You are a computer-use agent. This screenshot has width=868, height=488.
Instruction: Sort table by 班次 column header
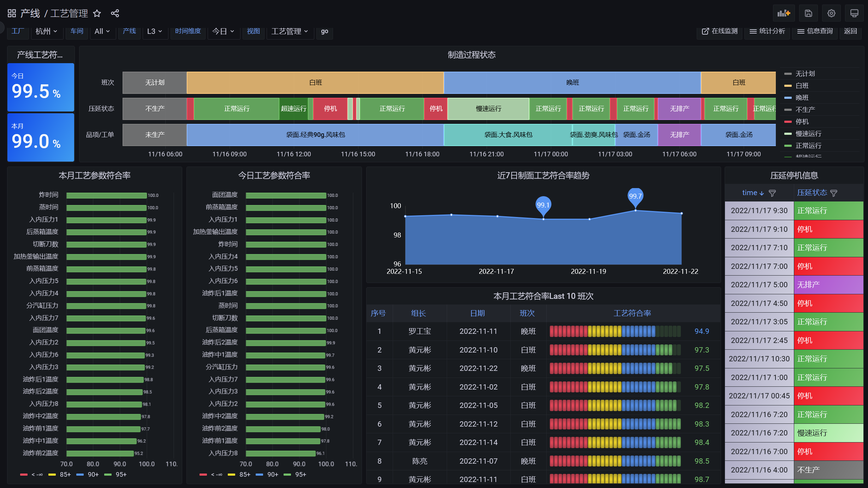tap(527, 313)
